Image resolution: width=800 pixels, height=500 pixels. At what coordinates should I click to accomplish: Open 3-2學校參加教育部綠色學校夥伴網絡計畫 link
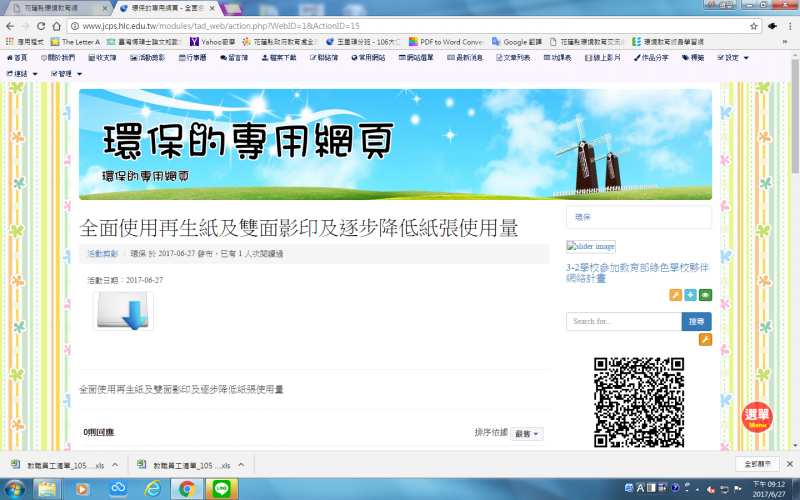(638, 273)
